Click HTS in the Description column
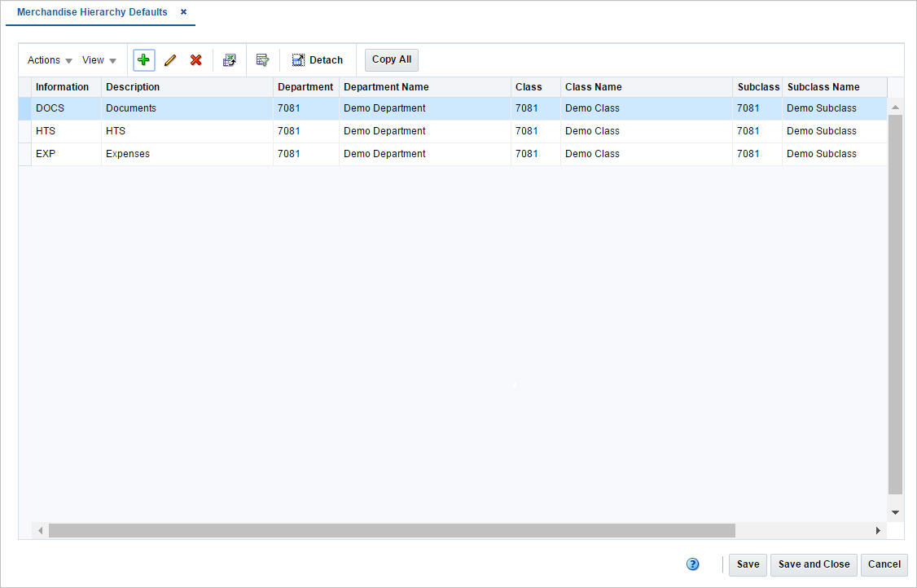917x588 pixels. coord(187,131)
